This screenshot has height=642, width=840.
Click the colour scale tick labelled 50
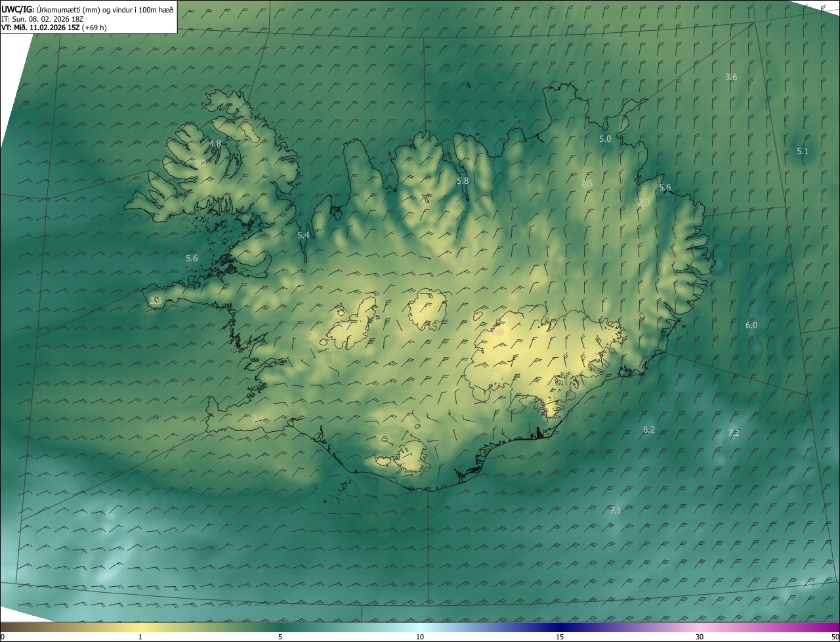point(835,637)
